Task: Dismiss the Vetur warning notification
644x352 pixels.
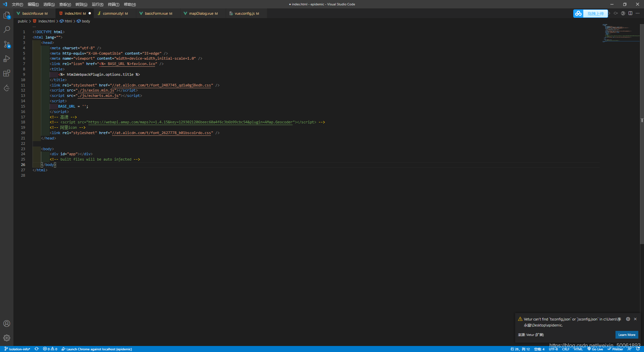Action: [635, 319]
